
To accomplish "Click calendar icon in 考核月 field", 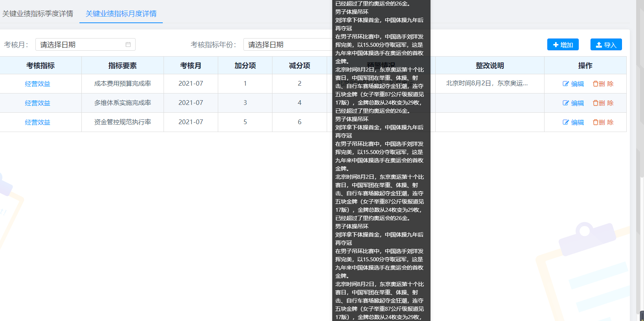I will coord(128,44).
